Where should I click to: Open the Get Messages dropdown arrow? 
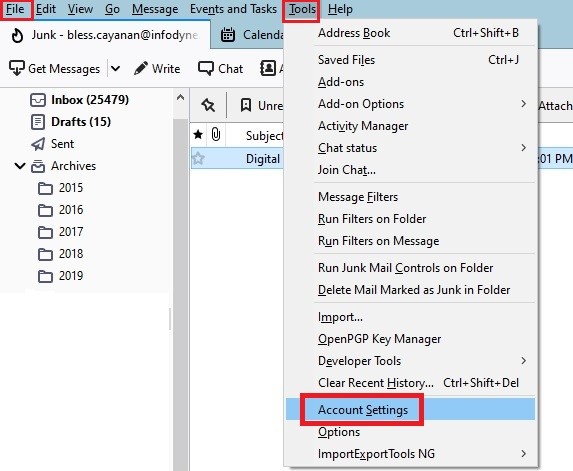pos(115,68)
